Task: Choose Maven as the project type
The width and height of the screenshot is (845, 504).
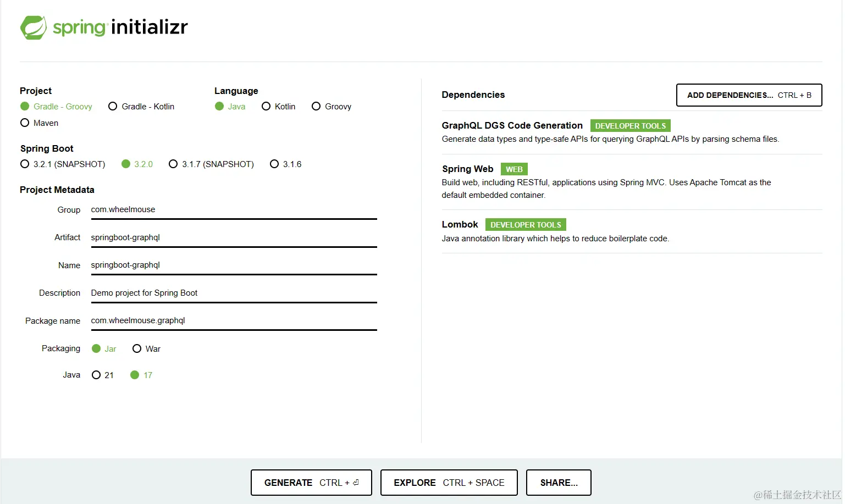Action: pyautogui.click(x=39, y=123)
